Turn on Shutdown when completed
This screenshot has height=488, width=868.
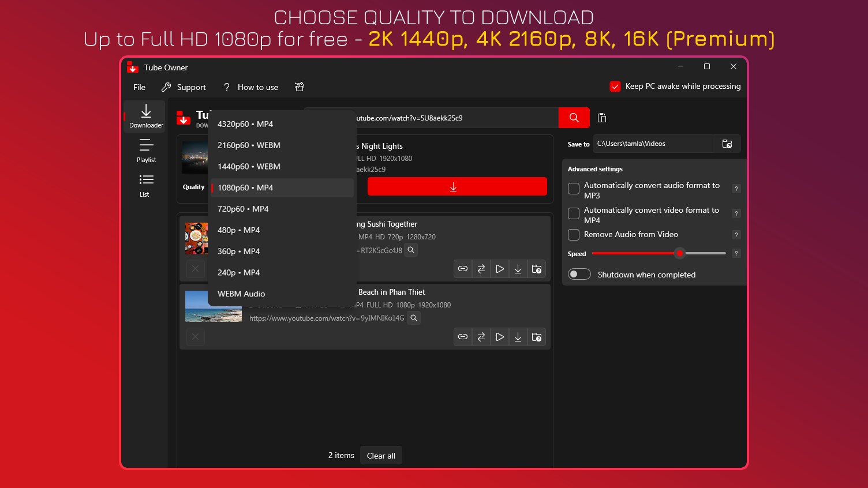579,274
